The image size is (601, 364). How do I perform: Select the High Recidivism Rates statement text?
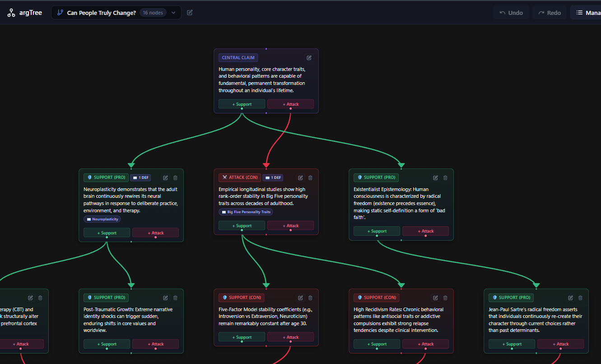coord(399,320)
